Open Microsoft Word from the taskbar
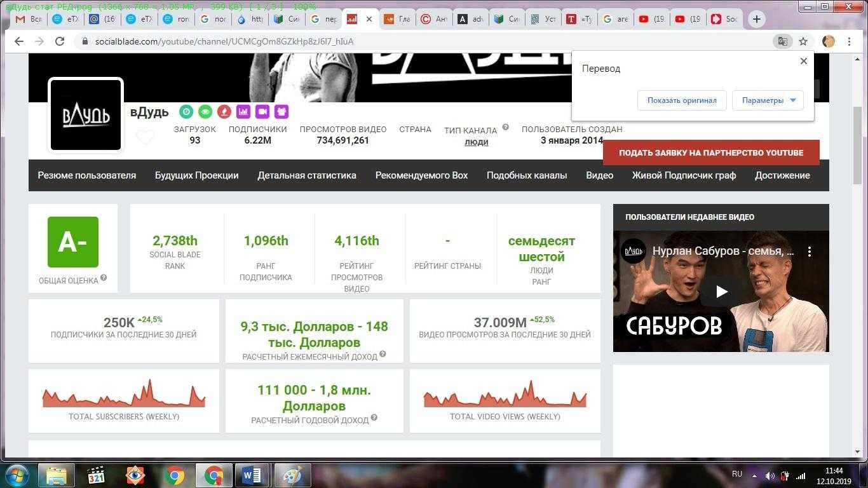The height and width of the screenshot is (488, 868). click(x=252, y=475)
